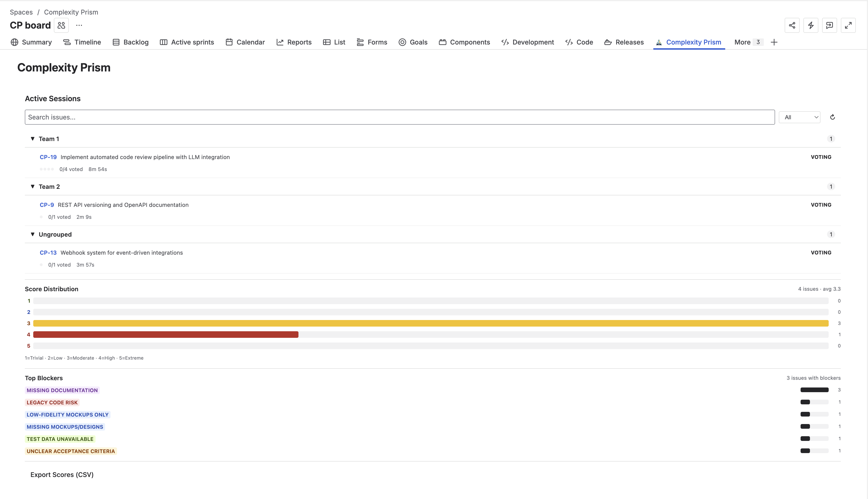Click the first voting dot for CP-19
The width and height of the screenshot is (868, 499).
coord(41,169)
